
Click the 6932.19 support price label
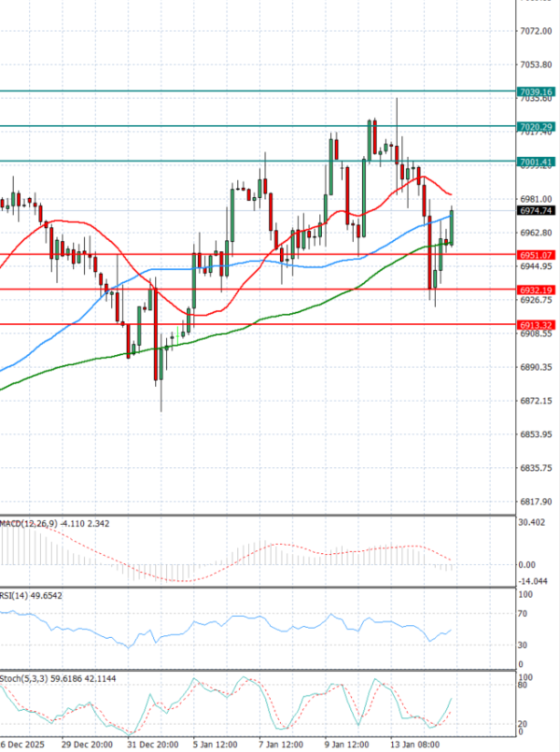pos(536,290)
